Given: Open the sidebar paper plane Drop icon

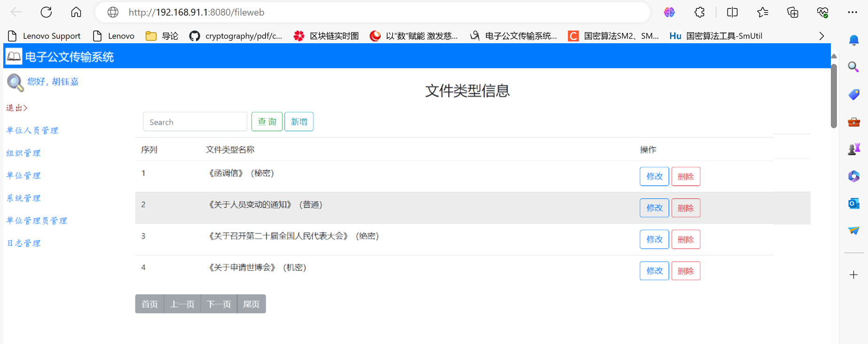Looking at the screenshot, I should [854, 230].
